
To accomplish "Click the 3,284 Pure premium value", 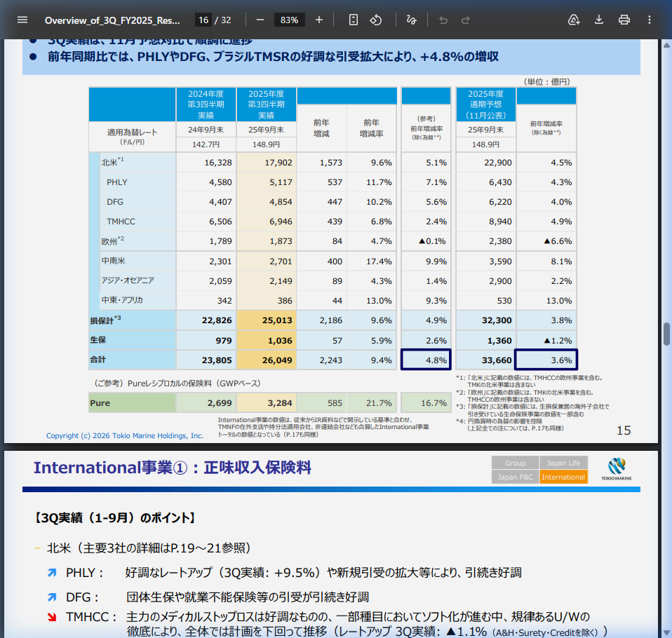I will click(x=280, y=402).
